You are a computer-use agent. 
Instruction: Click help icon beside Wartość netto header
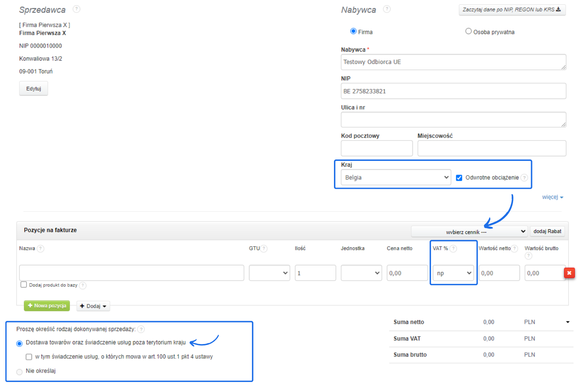(515, 249)
